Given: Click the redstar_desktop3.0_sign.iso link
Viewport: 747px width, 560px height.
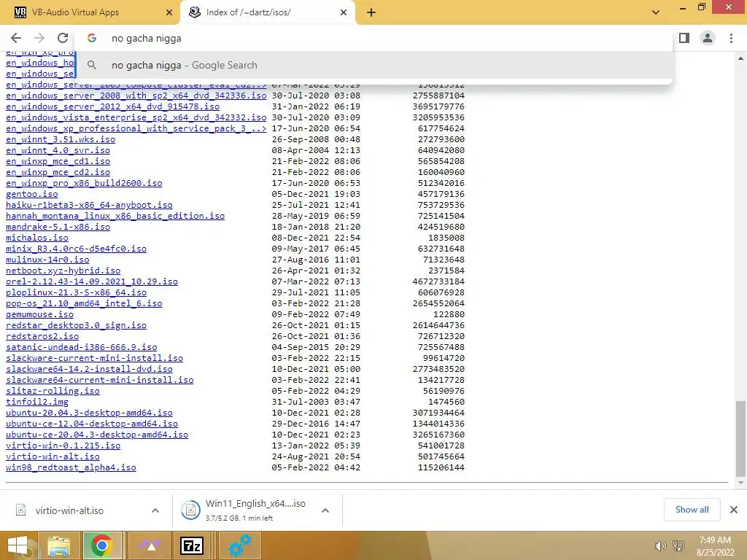Looking at the screenshot, I should (x=76, y=326).
